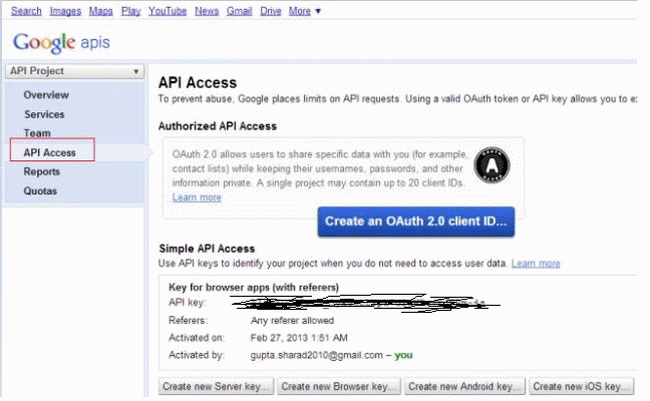Open the Search link in top bar
The width and height of the screenshot is (650, 401).
[x=26, y=11]
